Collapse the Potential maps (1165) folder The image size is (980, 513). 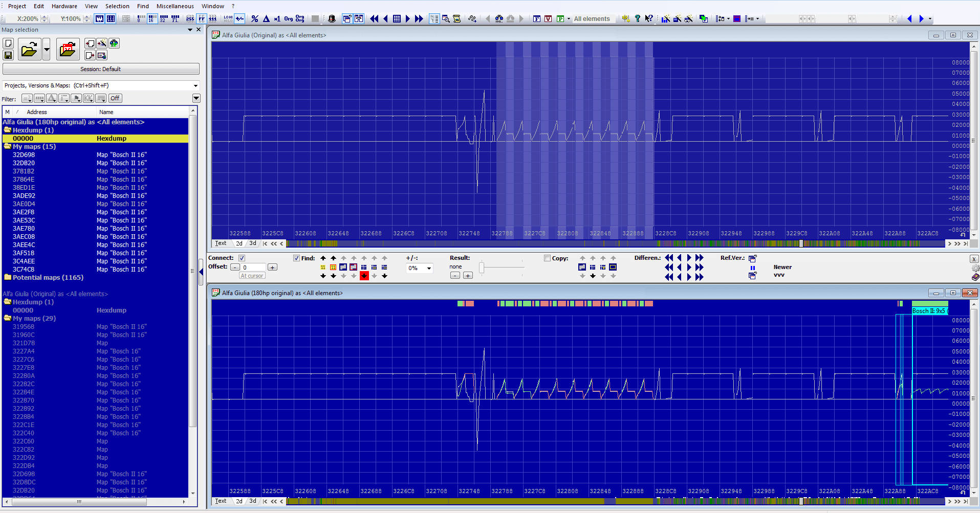point(8,277)
